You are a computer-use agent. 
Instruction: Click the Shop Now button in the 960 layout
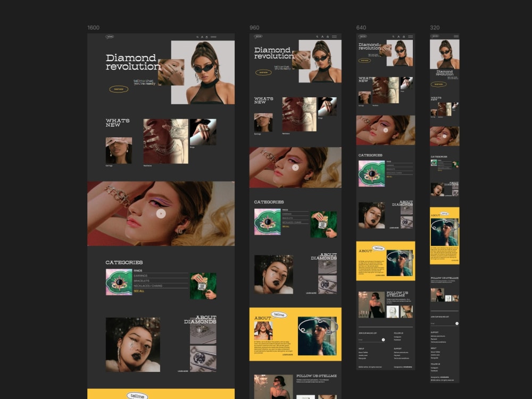click(263, 72)
